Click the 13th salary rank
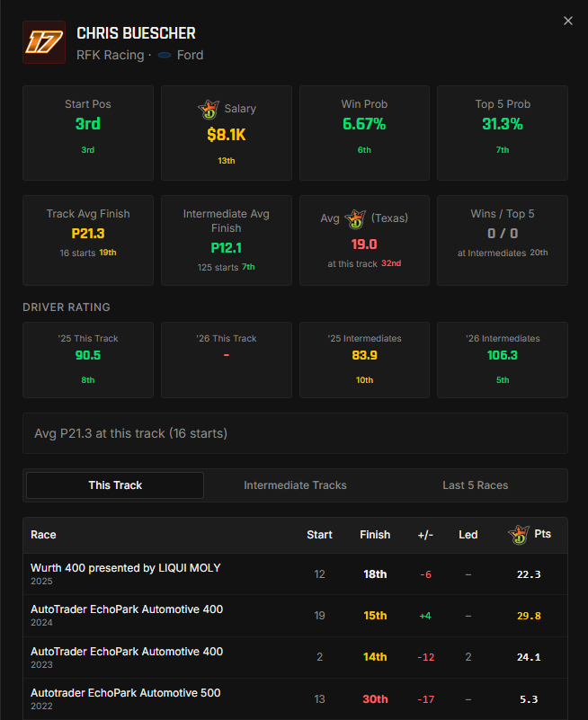The height and width of the screenshot is (720, 588). (x=227, y=161)
